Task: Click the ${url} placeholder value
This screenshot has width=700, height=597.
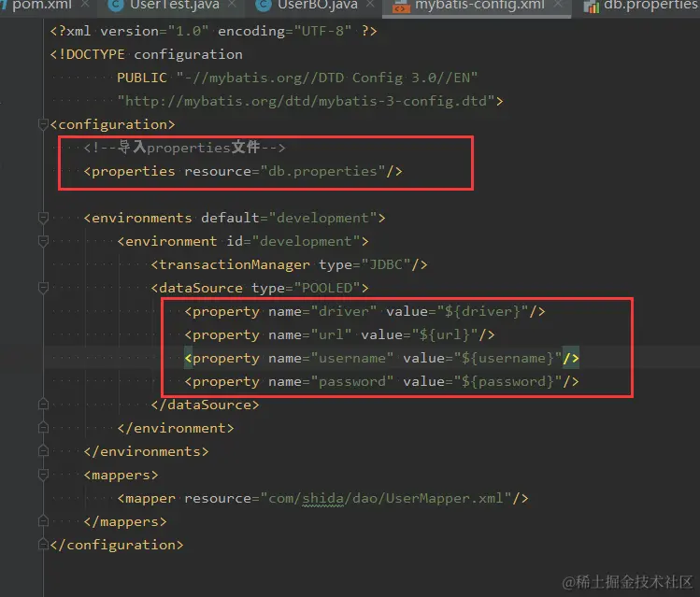Action: point(445,334)
